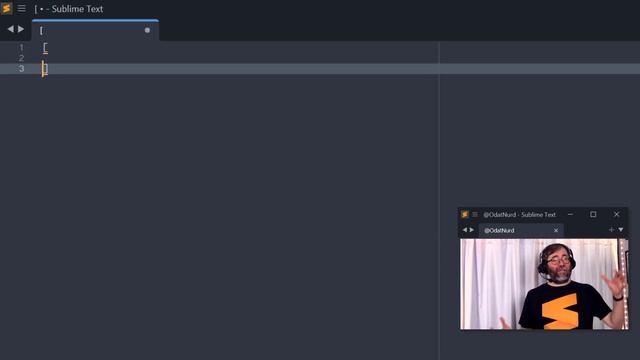Maximize the @OdatNurd Sublime Text window
The height and width of the screenshot is (360, 640).
point(593,214)
